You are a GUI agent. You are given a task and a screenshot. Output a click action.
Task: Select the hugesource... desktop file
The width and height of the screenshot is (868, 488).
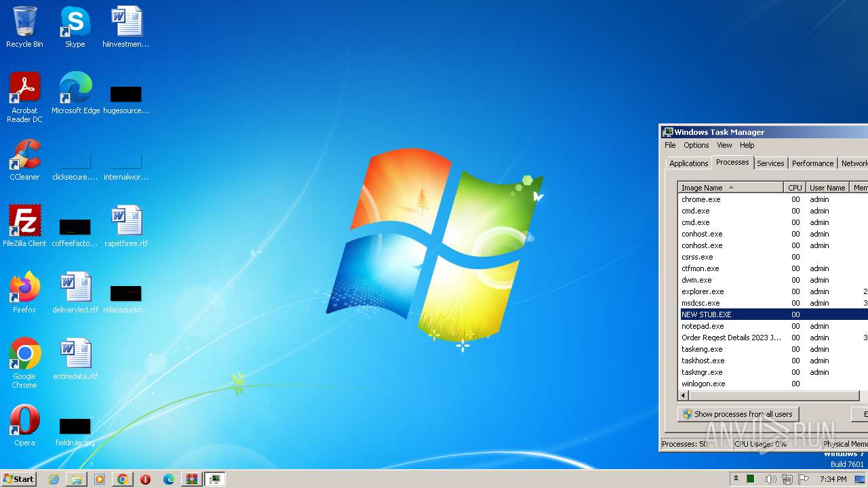126,99
